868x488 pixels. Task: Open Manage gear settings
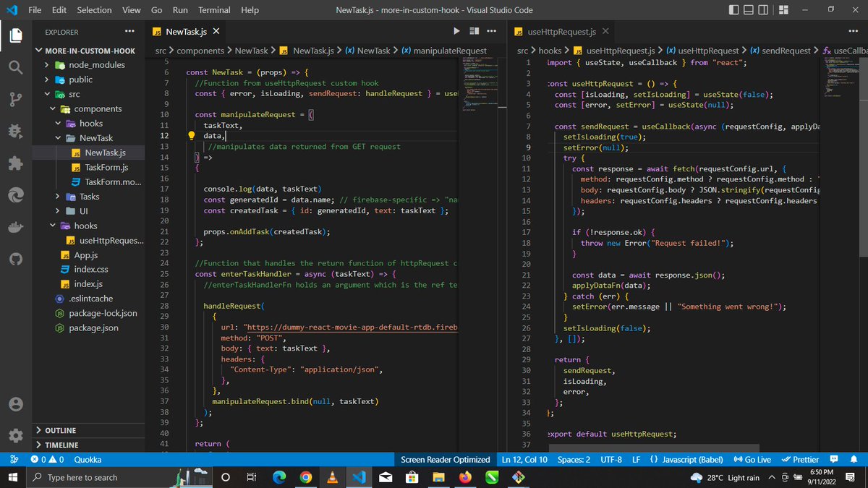click(16, 435)
